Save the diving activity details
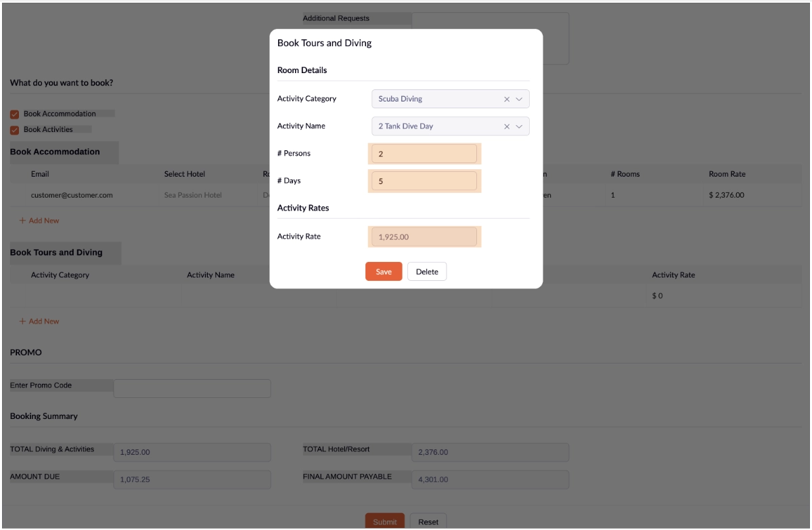812x530 pixels. 383,269
